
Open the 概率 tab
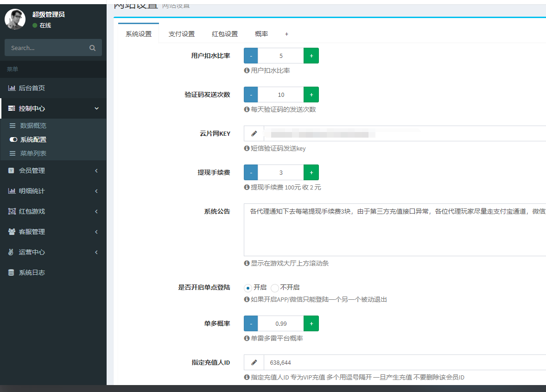261,34
